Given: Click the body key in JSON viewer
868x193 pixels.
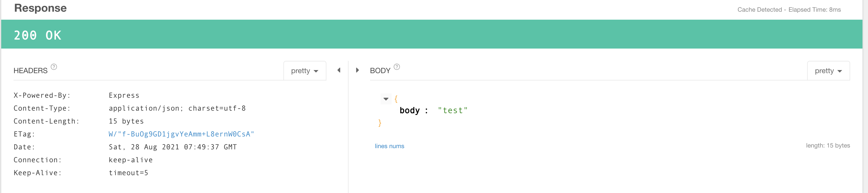Looking at the screenshot, I should click(x=409, y=110).
